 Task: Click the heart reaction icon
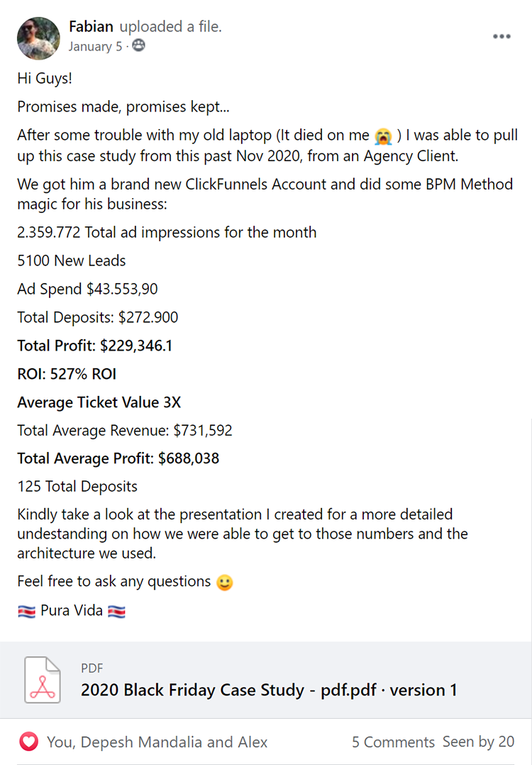(28, 742)
